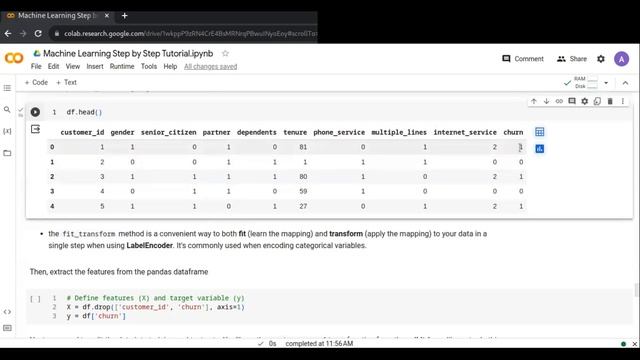Click the tenure column header
Viewport: 640px width, 360px height.
click(x=295, y=132)
